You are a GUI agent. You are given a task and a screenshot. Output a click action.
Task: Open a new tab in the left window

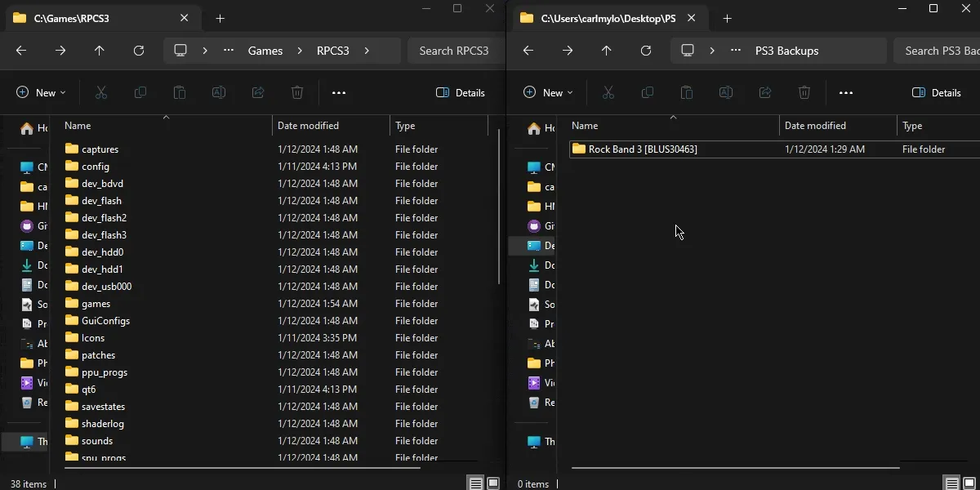[220, 18]
